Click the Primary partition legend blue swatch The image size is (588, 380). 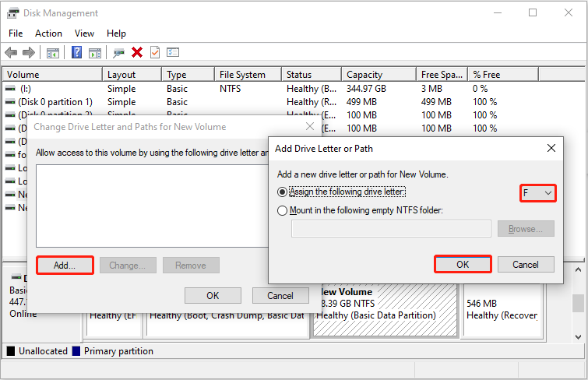pyautogui.click(x=76, y=350)
